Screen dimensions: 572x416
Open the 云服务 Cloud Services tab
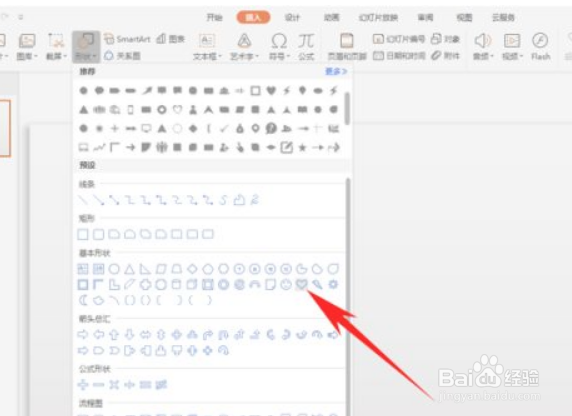(x=503, y=17)
